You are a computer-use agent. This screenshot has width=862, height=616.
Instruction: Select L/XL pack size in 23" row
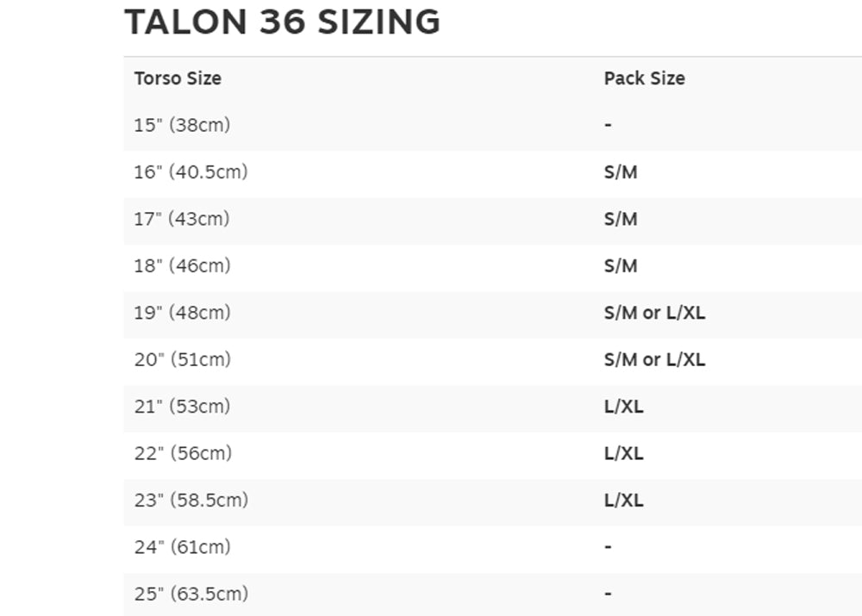(x=623, y=501)
